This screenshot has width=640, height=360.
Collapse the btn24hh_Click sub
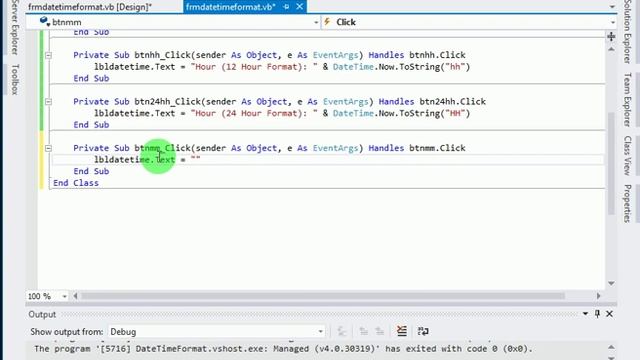coord(48,102)
